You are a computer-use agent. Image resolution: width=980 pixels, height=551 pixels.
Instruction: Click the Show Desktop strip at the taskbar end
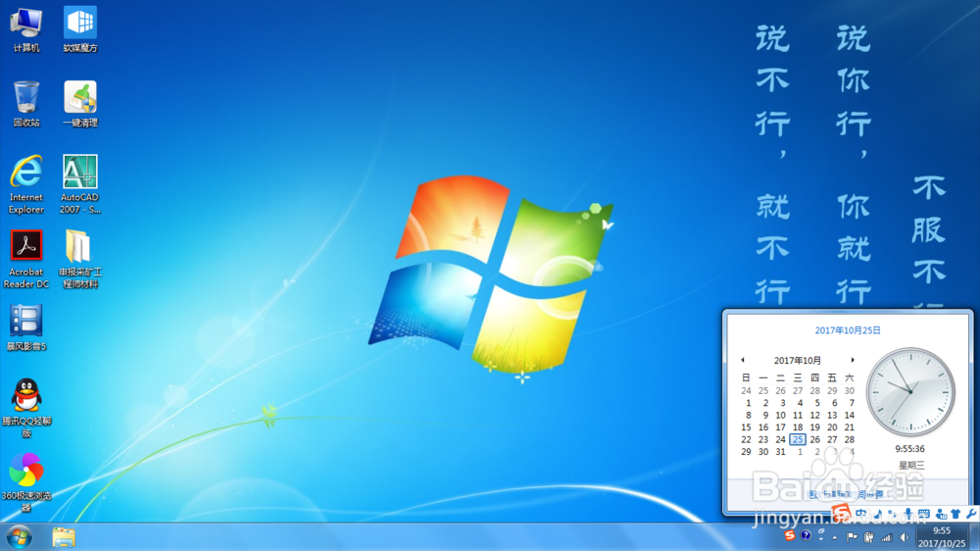tap(974, 537)
